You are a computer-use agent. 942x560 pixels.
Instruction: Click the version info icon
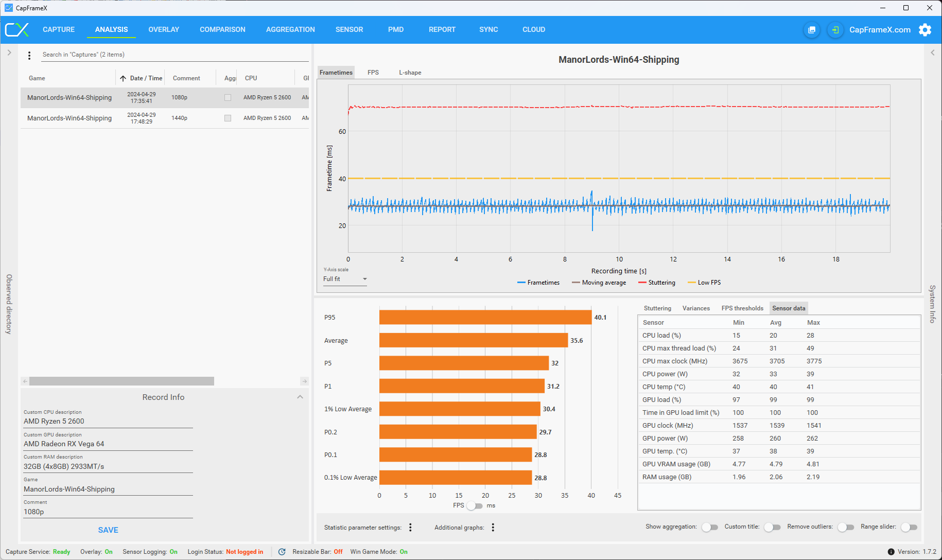click(891, 552)
